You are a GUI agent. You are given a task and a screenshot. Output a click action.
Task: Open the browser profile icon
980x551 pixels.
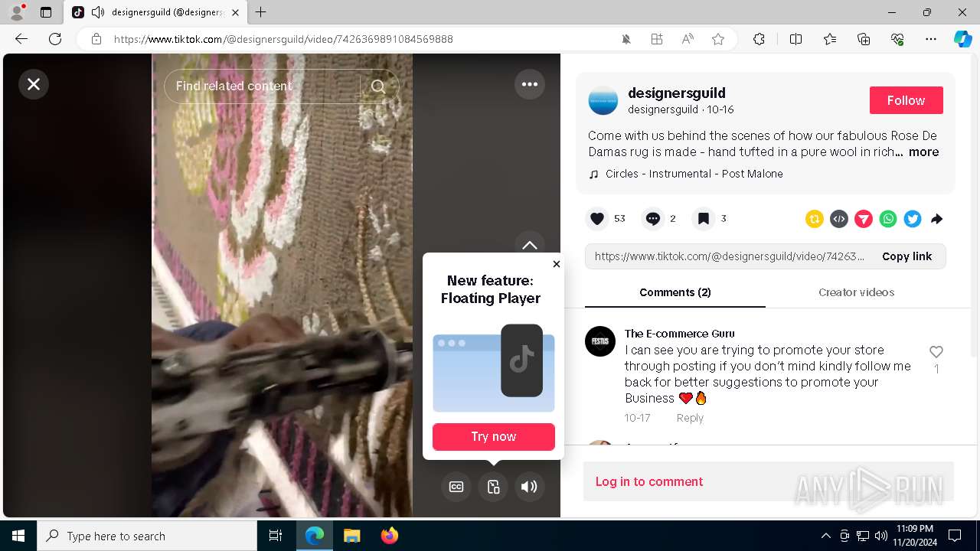[x=17, y=12]
